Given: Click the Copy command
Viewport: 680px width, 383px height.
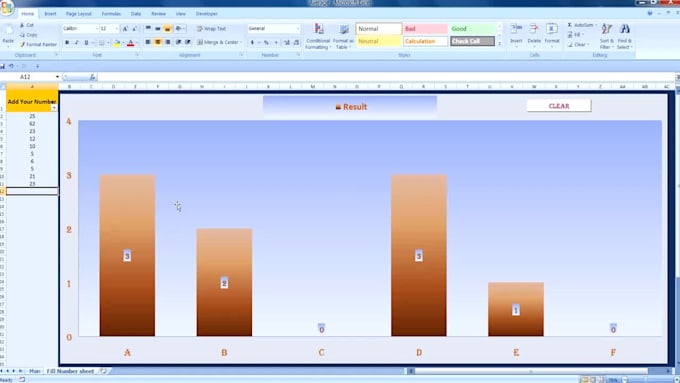Looking at the screenshot, I should point(28,35).
